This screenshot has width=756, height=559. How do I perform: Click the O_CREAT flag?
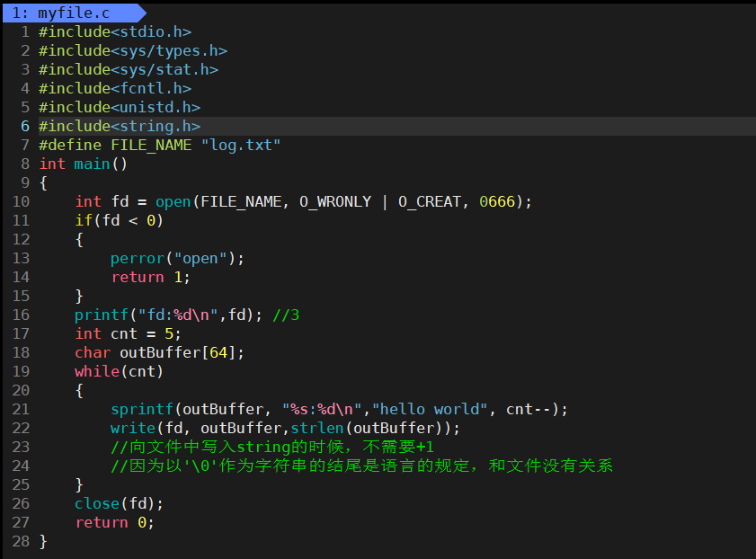(429, 202)
